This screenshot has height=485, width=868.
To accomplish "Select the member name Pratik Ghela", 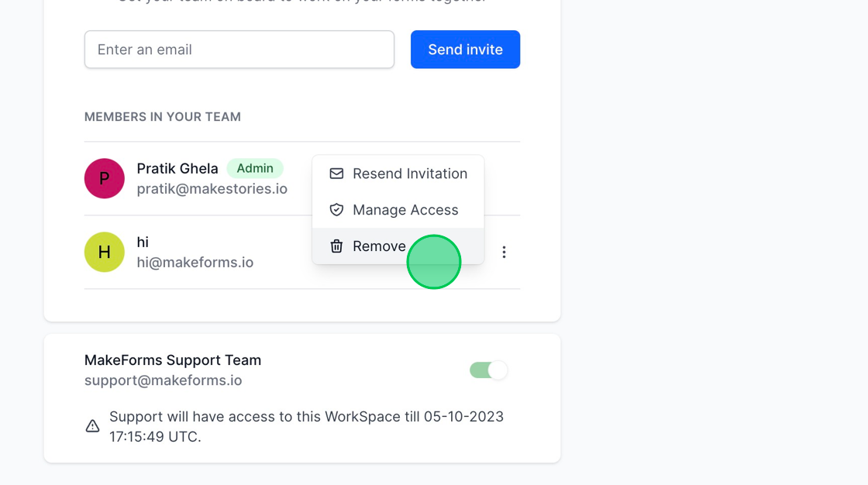I will click(x=177, y=168).
